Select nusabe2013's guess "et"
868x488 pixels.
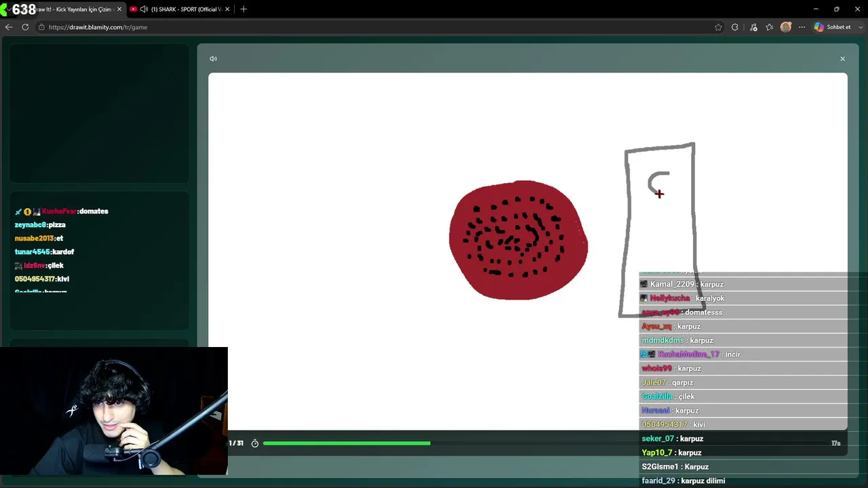pos(60,239)
